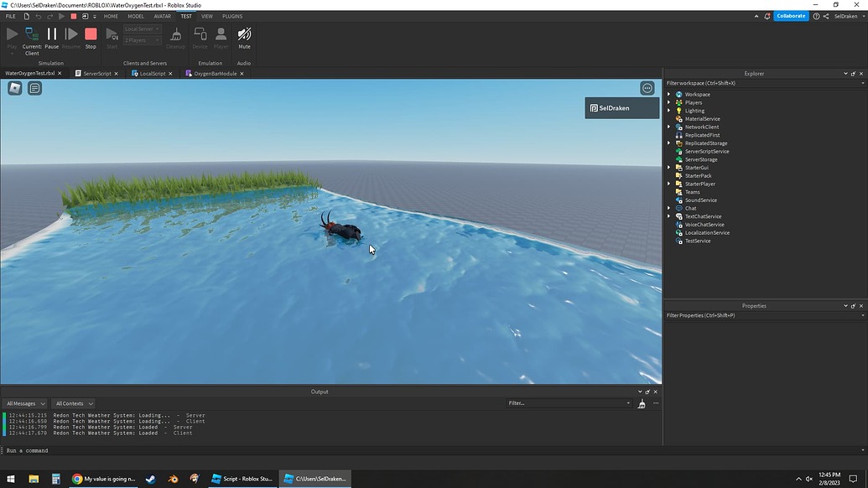Screen dimensions: 868x488
Task: Expand the StarterPlayer tree item
Action: coord(668,184)
